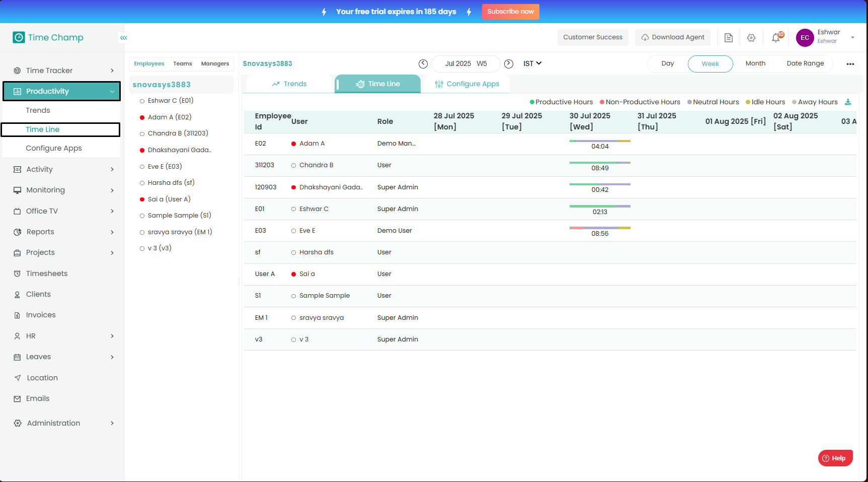Switch to Month view
The width and height of the screenshot is (868, 482).
pyautogui.click(x=755, y=63)
